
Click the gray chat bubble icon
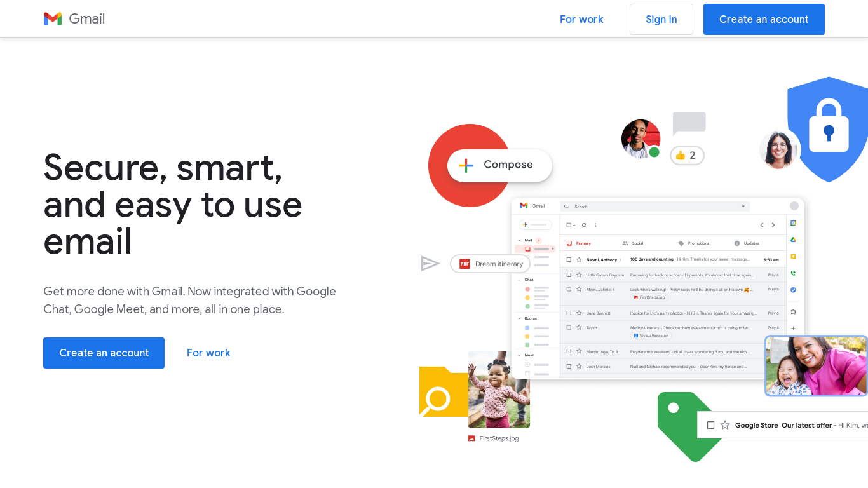click(x=689, y=123)
